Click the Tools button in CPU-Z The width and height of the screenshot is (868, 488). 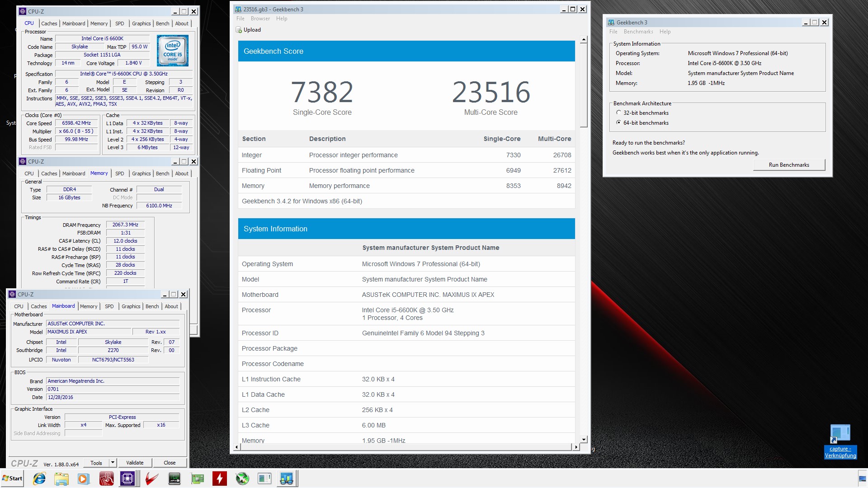(x=96, y=463)
